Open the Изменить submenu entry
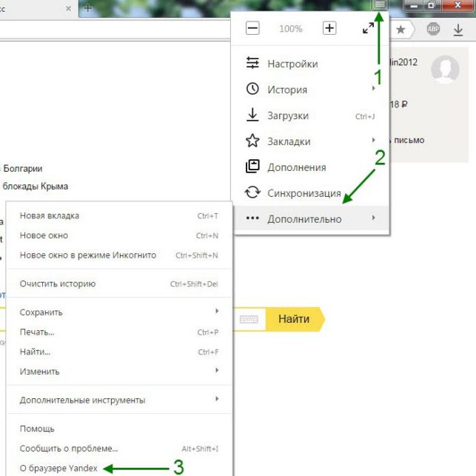 119,372
